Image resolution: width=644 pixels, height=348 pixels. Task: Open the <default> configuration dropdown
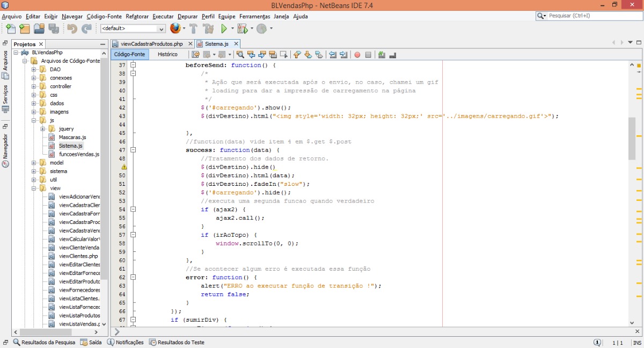click(x=133, y=28)
